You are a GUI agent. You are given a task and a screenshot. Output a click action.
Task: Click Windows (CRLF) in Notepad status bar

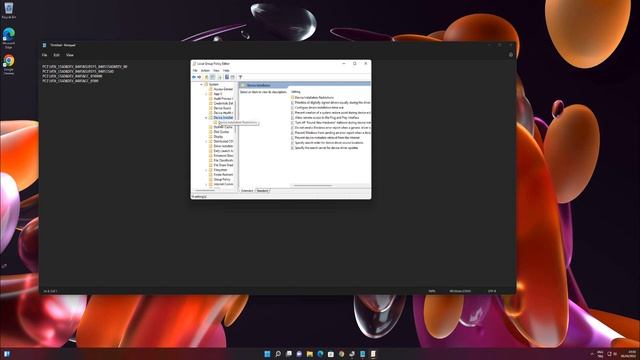point(460,291)
